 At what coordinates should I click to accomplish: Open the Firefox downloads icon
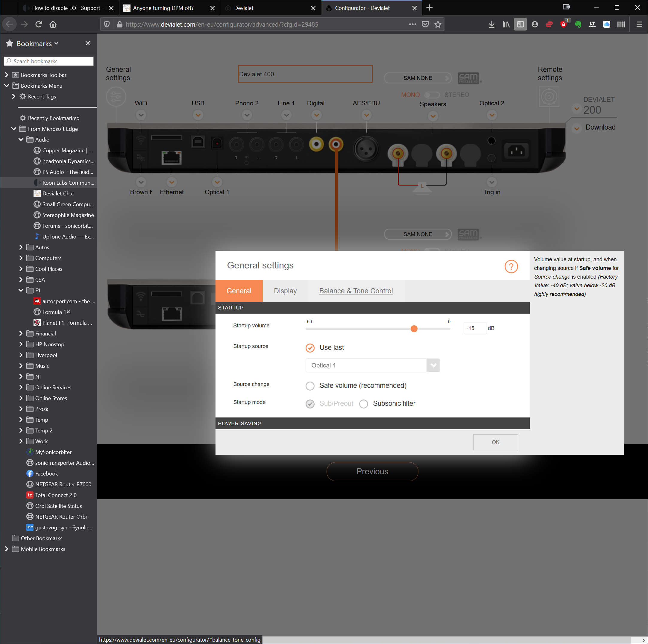[x=491, y=24]
